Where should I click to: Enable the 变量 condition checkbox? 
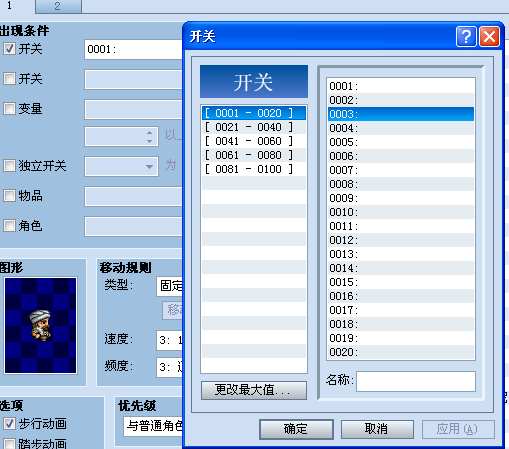click(x=9, y=108)
